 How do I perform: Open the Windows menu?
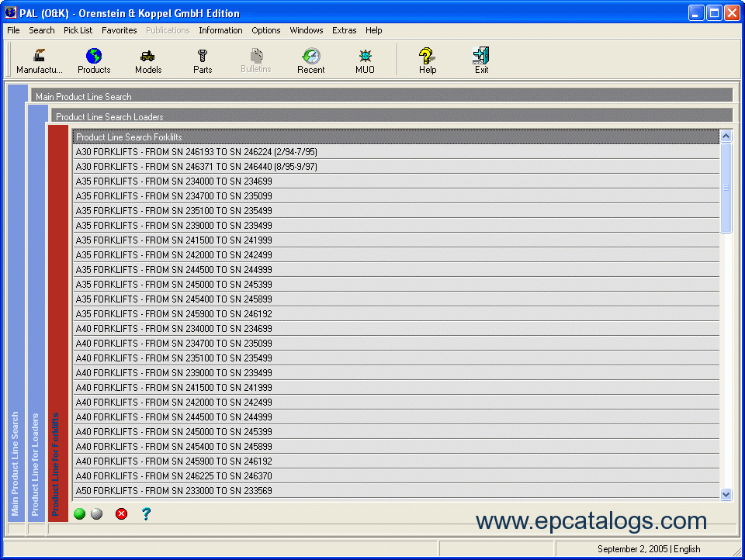pos(307,30)
